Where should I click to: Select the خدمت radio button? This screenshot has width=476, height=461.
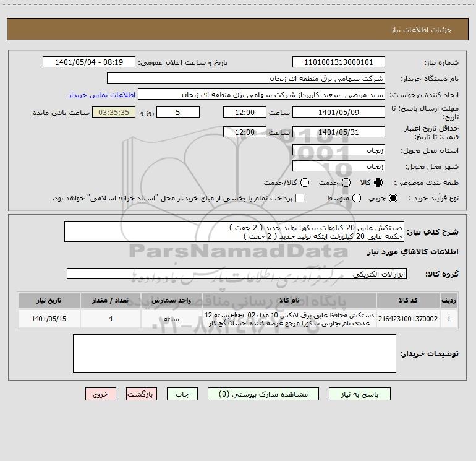[346, 183]
